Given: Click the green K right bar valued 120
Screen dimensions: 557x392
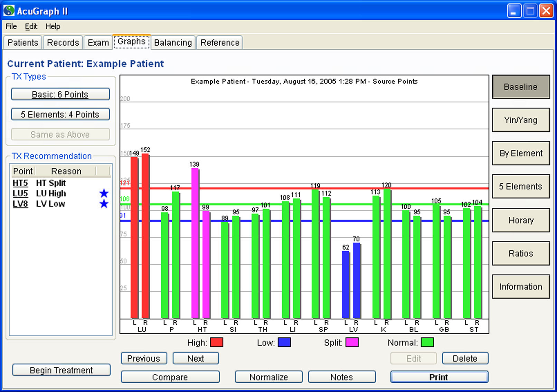Looking at the screenshot, I should (387, 254).
